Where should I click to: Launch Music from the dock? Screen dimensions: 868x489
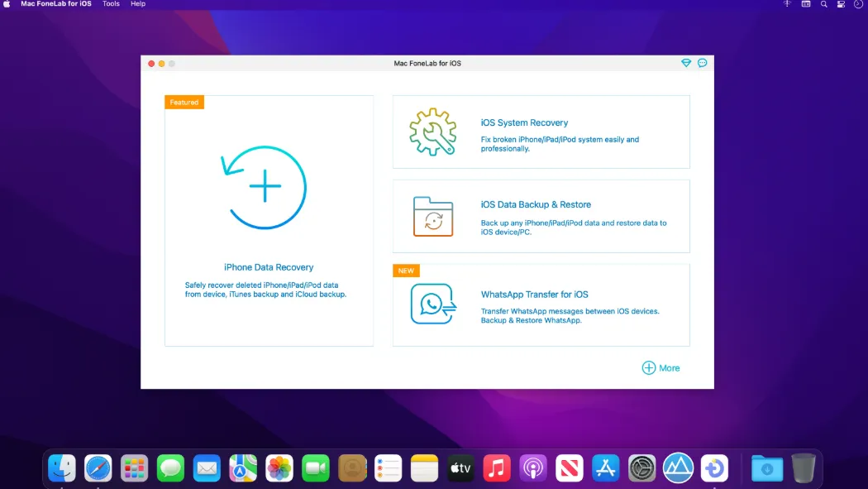(x=497, y=468)
